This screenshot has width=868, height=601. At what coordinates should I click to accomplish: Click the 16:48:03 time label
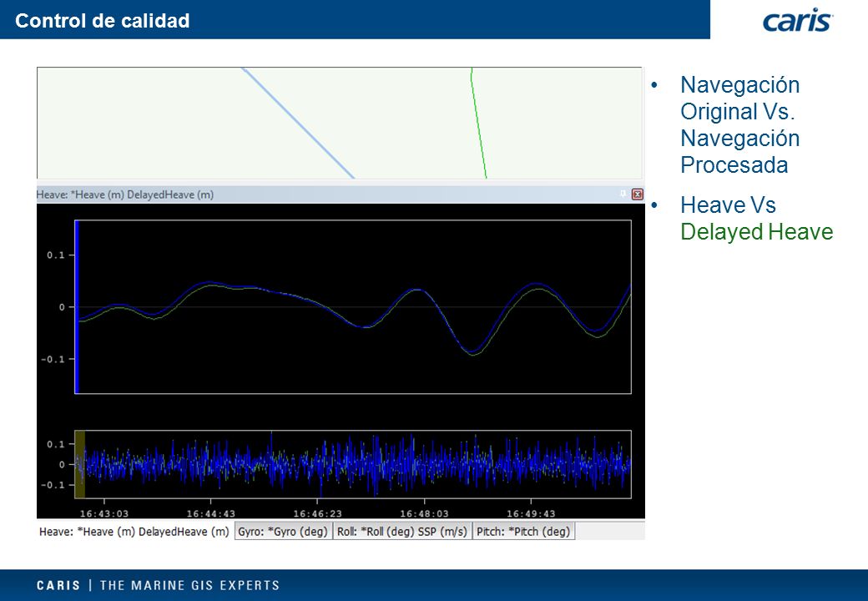424,513
